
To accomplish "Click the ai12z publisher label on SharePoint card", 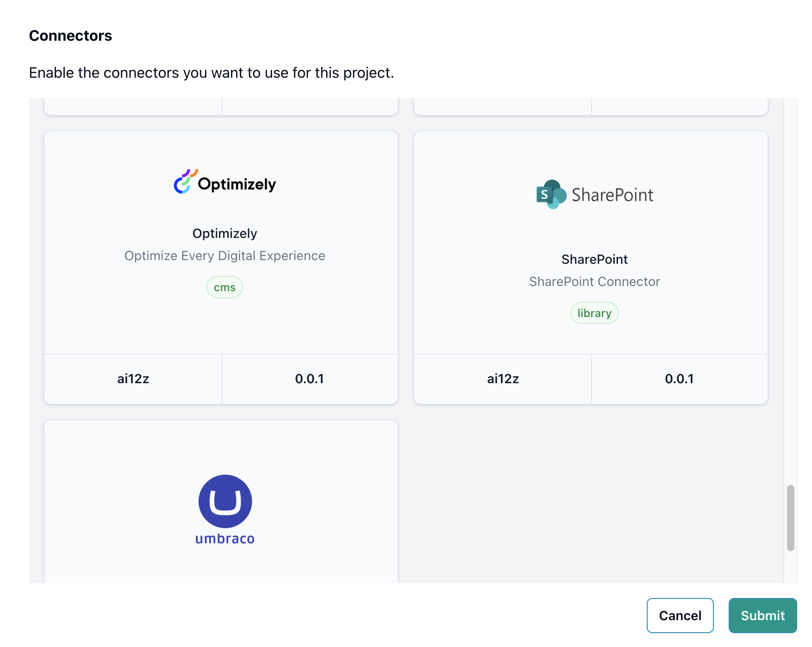I will coord(502,379).
